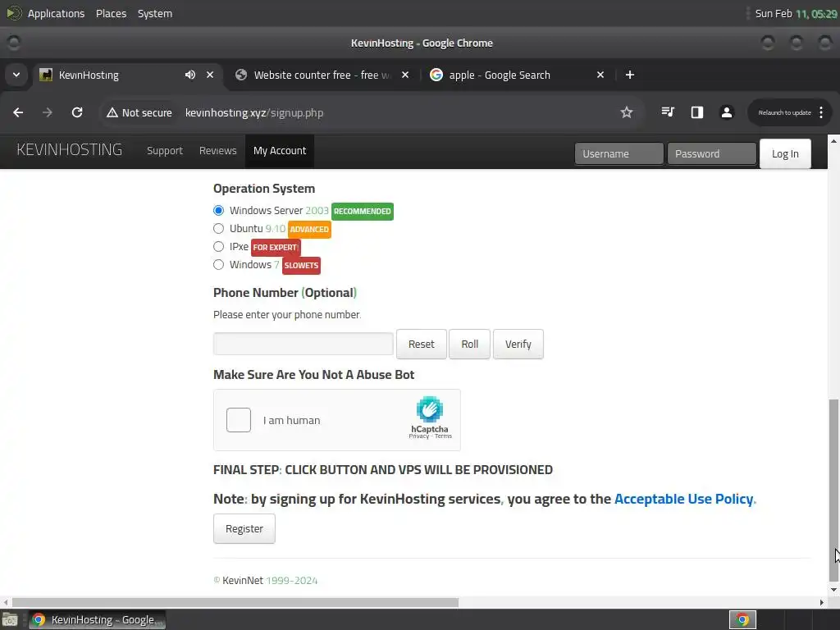
Task: Click the SLOWETS badge
Action: point(301,266)
